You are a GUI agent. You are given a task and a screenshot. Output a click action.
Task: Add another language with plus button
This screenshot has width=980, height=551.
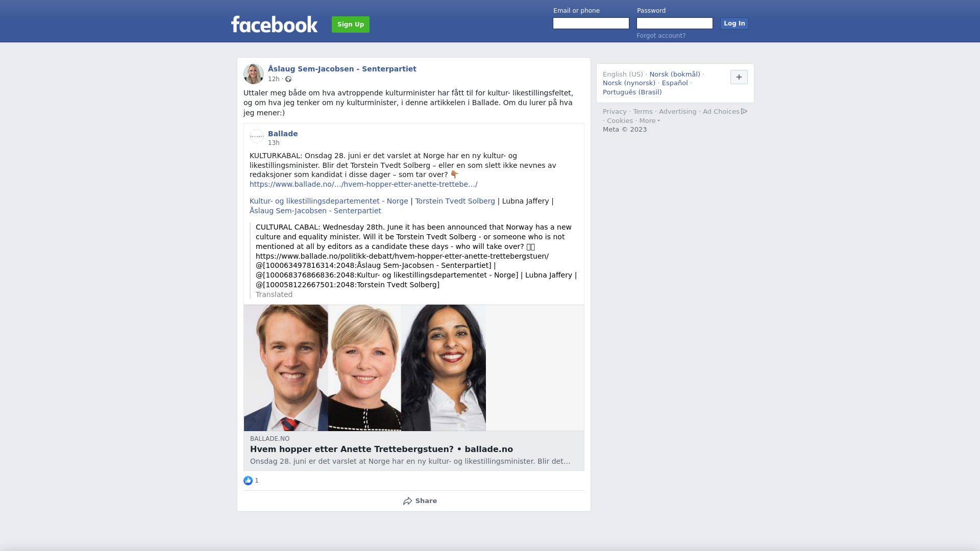[x=739, y=77]
